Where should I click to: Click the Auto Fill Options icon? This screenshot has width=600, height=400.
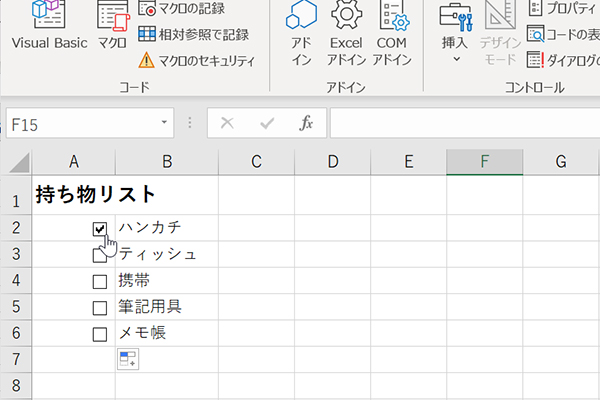pyautogui.click(x=127, y=359)
